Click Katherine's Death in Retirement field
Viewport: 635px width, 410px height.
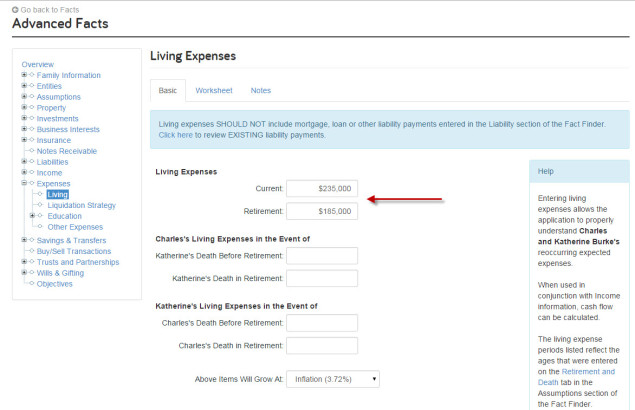point(322,278)
